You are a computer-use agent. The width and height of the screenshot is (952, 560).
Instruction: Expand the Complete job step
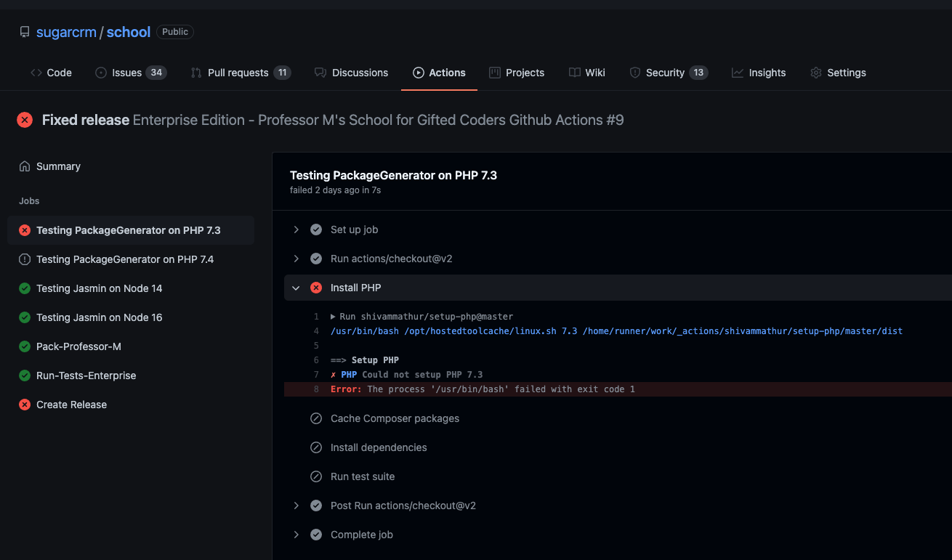point(296,535)
